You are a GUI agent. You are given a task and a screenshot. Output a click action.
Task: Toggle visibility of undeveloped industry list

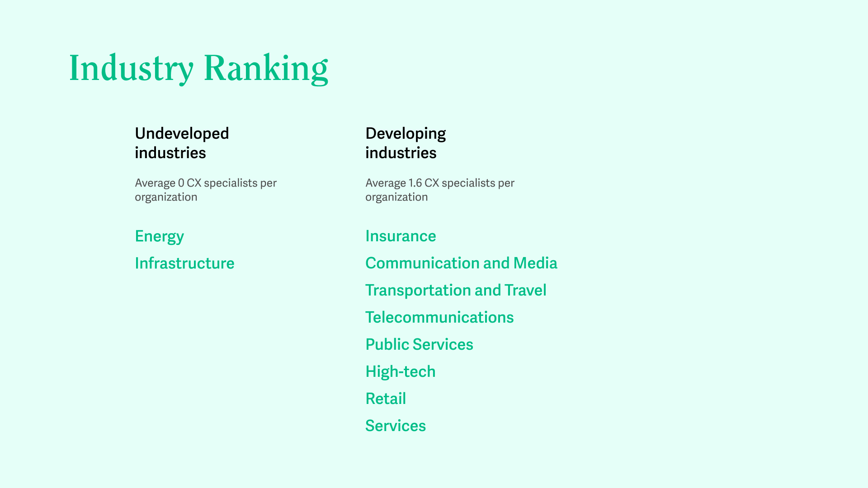[x=182, y=142]
